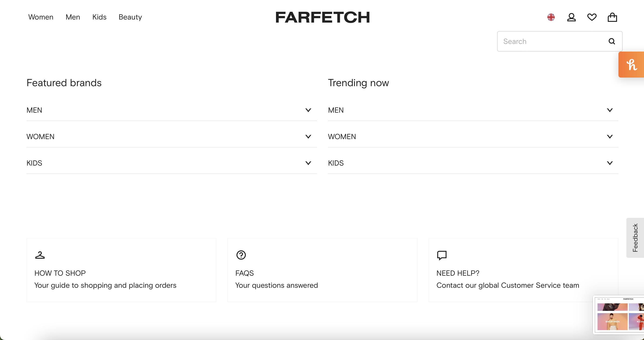
Task: Click the FARFETCH logo
Action: coord(322,17)
